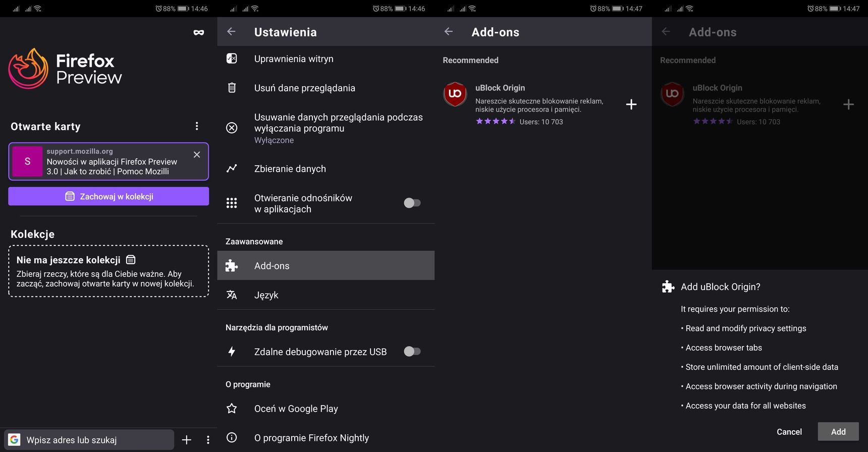Open O programie Firefox Nightly
Viewport: 868px width, 452px height.
(x=326, y=438)
